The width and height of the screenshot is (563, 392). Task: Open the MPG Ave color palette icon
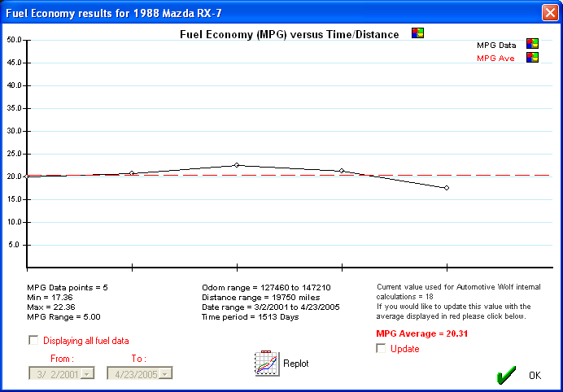[533, 58]
